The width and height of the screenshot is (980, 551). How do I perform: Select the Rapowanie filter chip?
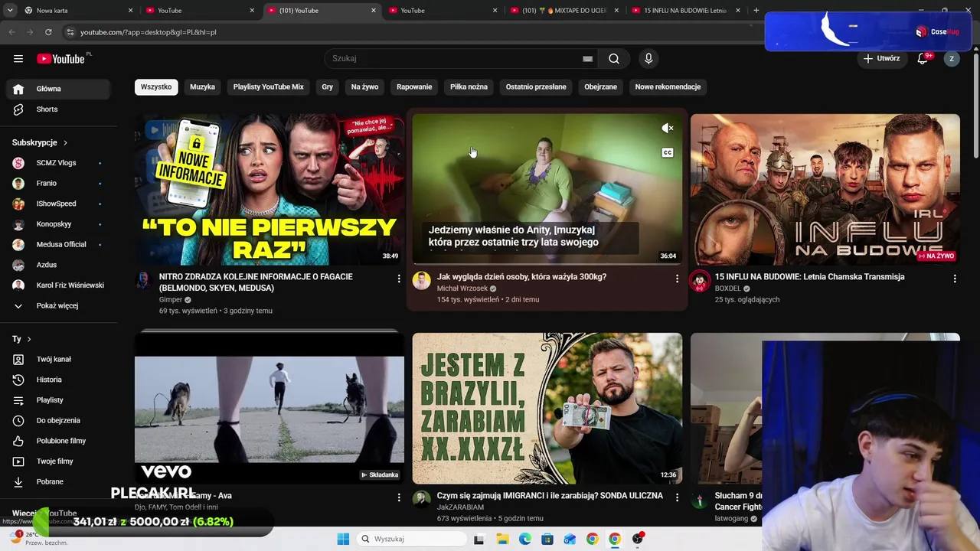[414, 87]
